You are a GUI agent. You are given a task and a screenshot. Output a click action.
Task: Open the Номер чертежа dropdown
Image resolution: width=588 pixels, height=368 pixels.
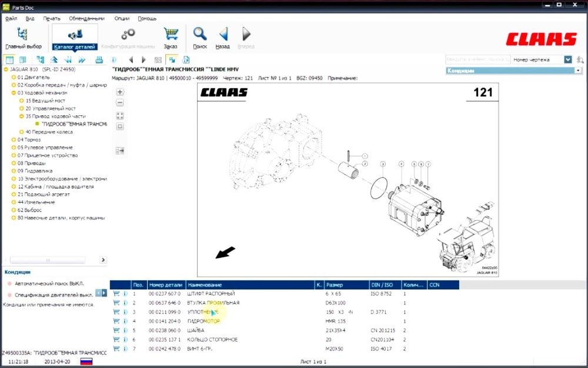click(568, 59)
